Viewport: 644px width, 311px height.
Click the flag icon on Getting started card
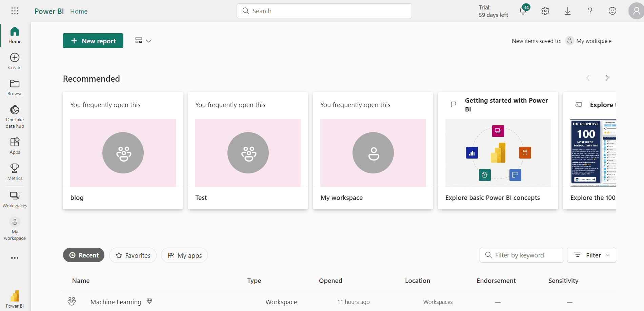pyautogui.click(x=454, y=104)
